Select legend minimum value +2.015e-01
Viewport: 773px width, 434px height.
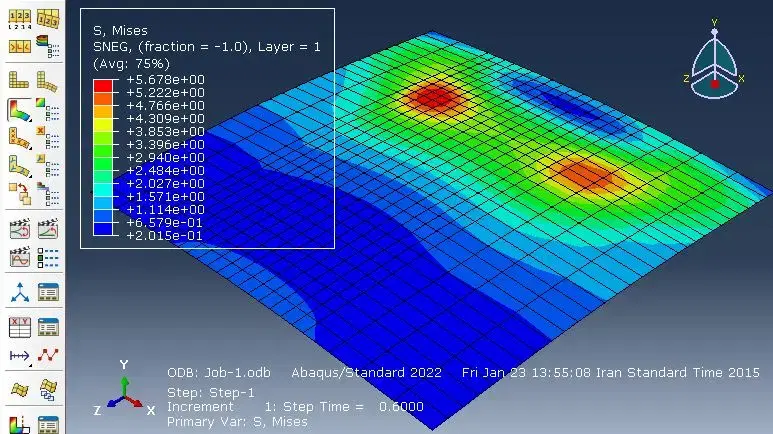coord(164,236)
